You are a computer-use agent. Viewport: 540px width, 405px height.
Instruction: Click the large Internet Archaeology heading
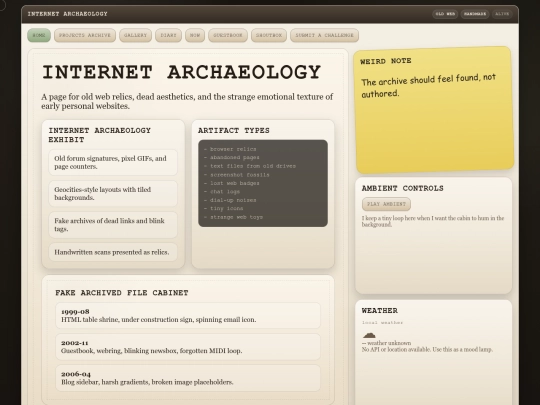[x=181, y=72]
